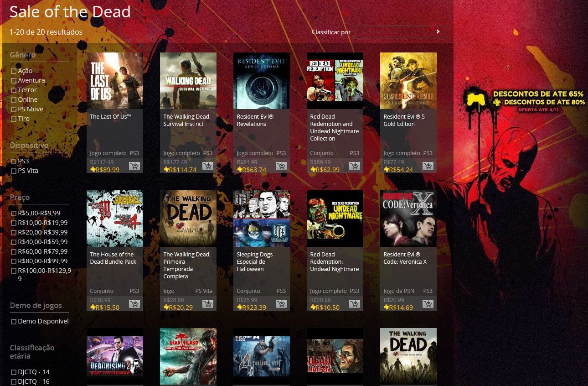This screenshot has width=588, height=386.
Task: Select the DJCTQ - 14 age rating
Action: 14,372
